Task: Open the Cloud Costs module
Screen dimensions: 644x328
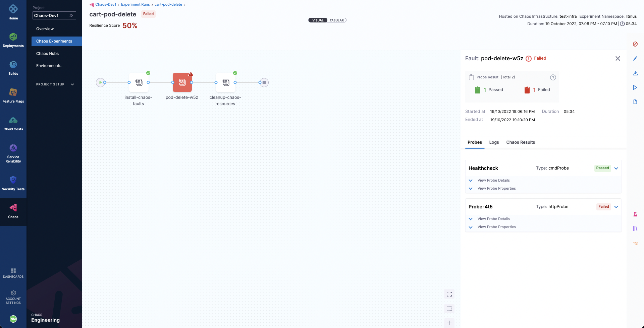Action: (x=13, y=123)
